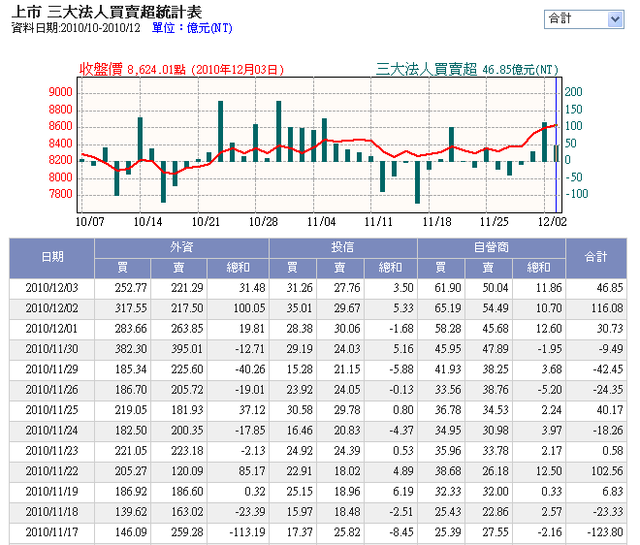
Task: Click the 外資 group header
Action: 182,247
